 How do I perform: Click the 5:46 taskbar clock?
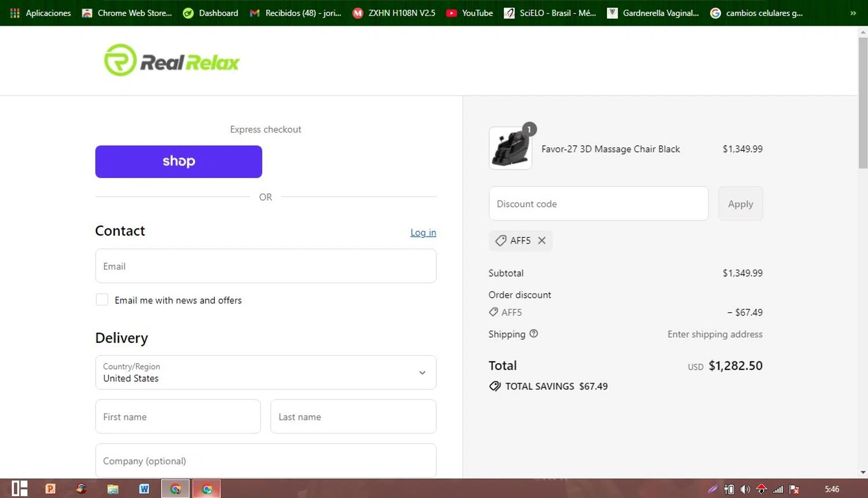coord(832,489)
